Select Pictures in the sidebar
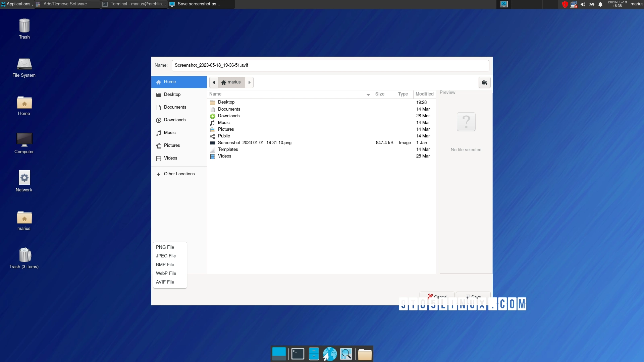Screen dimensions: 644x362 [x=172, y=145]
